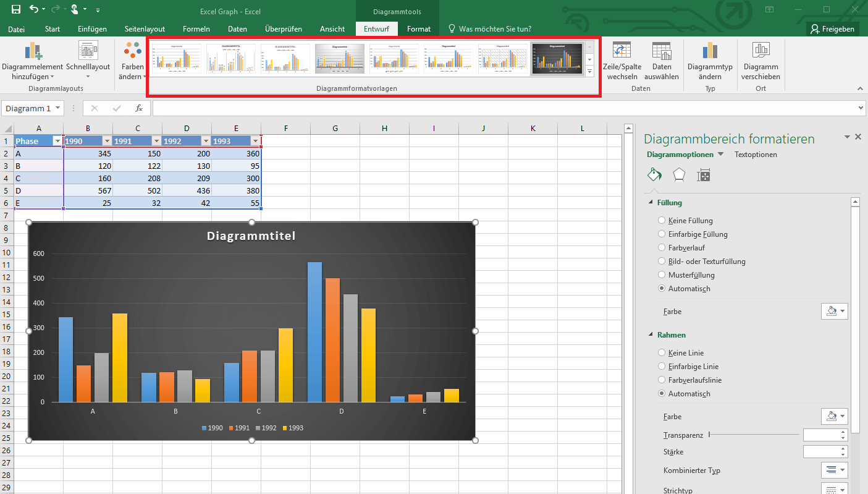Select 'Einfarbige Füllung' radio option
Screen dimensions: 868x494
tap(662, 234)
